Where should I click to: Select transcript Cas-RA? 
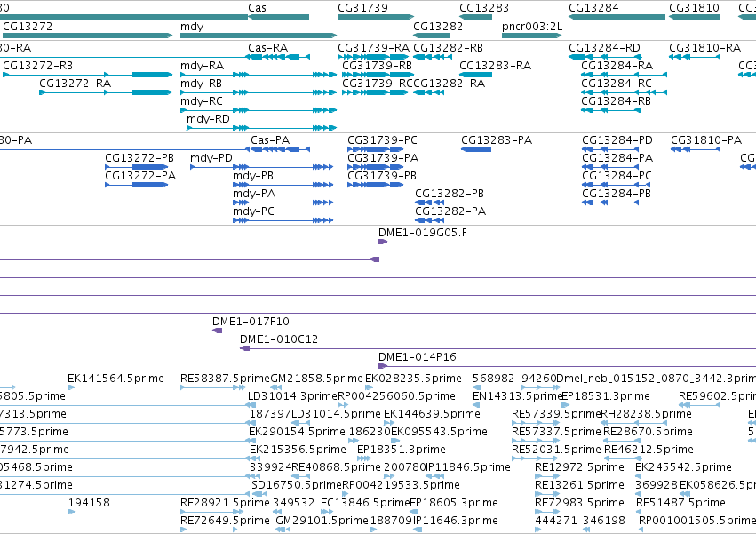267,48
